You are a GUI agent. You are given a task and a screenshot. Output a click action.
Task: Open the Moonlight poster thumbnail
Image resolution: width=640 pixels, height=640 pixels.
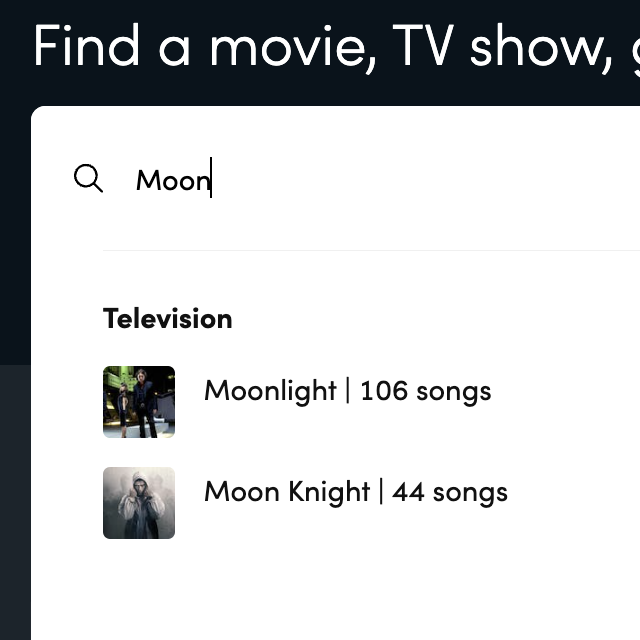139,402
